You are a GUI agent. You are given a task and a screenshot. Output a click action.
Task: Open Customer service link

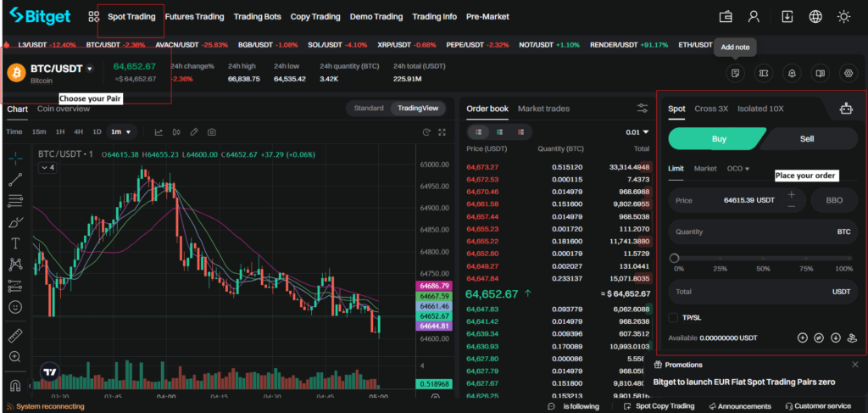pos(818,406)
